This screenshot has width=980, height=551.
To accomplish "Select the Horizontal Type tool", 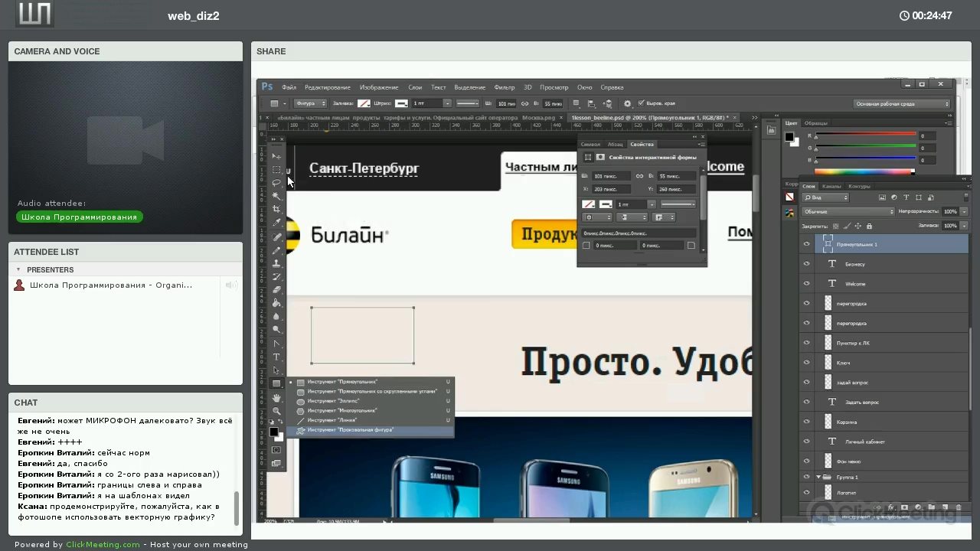I will click(x=276, y=357).
